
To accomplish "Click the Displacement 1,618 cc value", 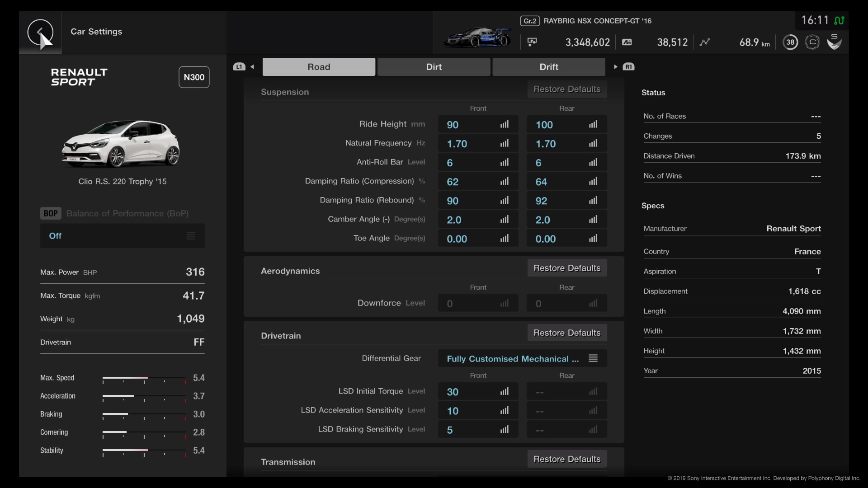I will tap(804, 291).
